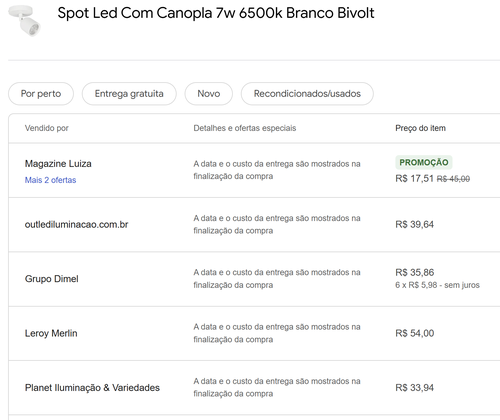Expand Mais 2 ofertas under Magazine Luiza
Viewport: 500px width, 420px height.
coord(50,180)
